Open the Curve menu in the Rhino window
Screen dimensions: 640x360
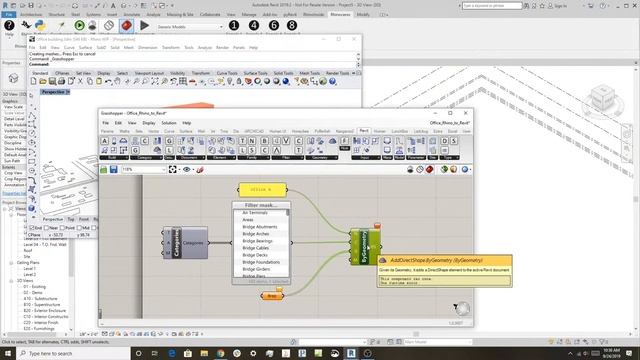69,48
